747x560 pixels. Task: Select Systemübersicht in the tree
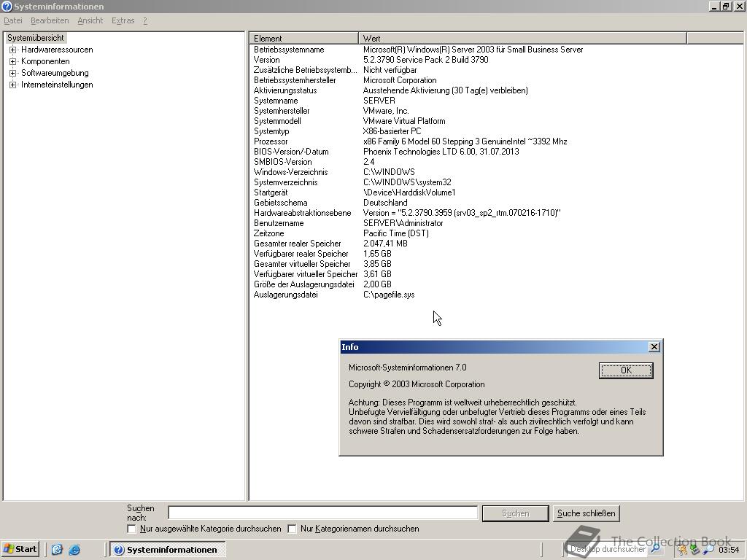36,38
